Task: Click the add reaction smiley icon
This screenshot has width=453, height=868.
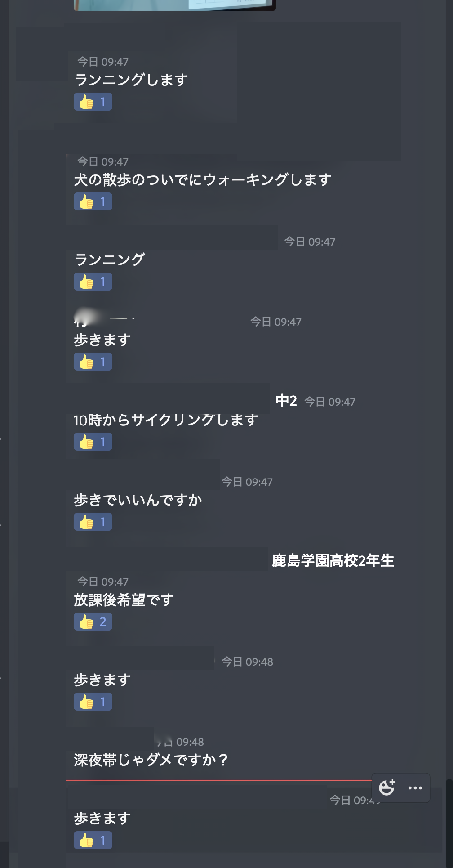Action: 386,787
